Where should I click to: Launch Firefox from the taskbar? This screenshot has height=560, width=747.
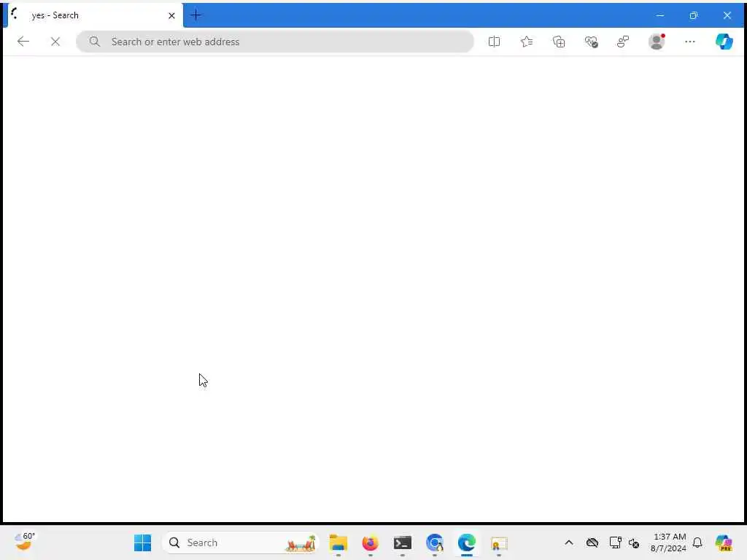coord(370,542)
